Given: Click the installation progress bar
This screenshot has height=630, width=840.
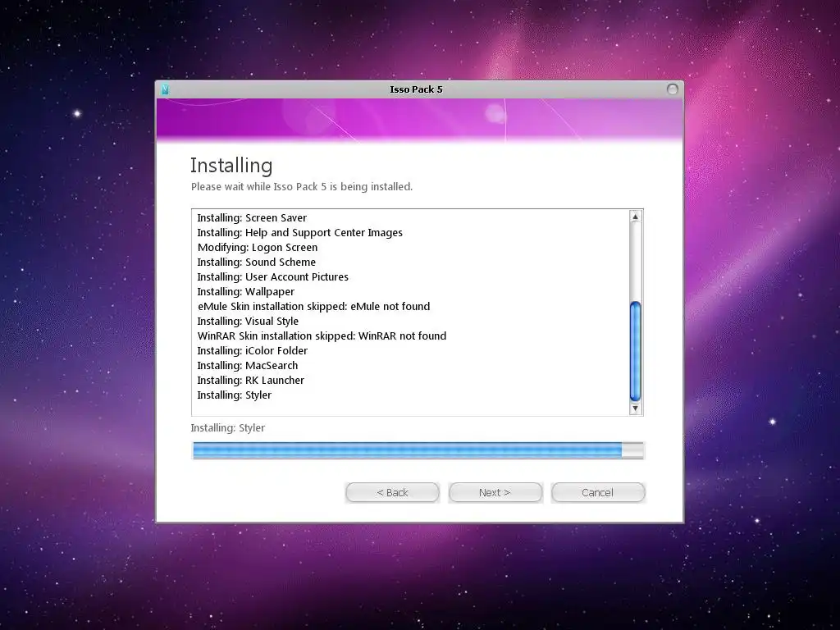Looking at the screenshot, I should [x=418, y=450].
